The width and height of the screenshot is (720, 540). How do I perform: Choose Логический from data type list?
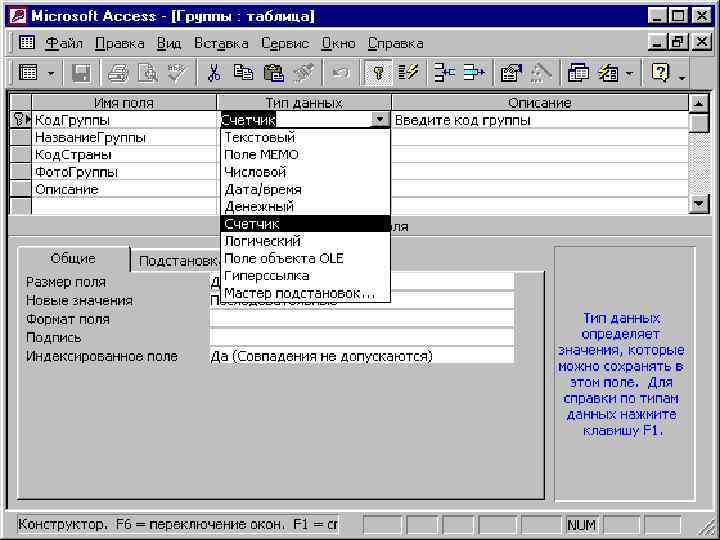click(x=305, y=241)
